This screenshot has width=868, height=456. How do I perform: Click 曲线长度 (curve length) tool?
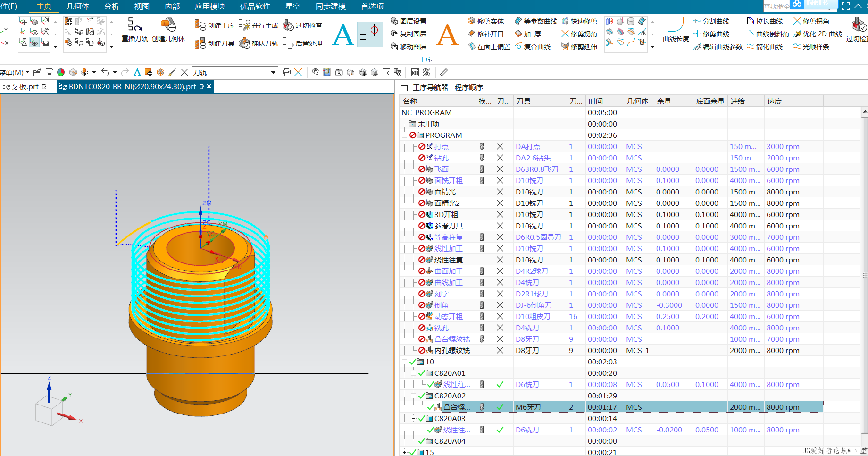coord(676,29)
